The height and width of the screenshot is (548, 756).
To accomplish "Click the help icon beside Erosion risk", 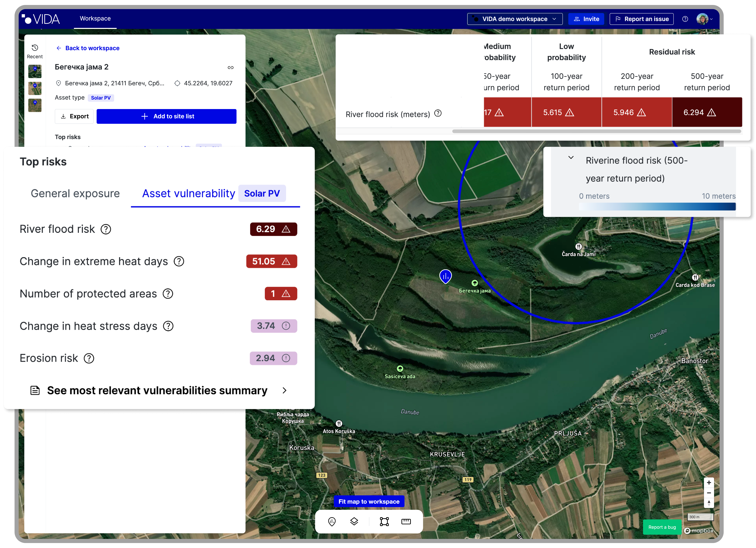I will (x=89, y=358).
